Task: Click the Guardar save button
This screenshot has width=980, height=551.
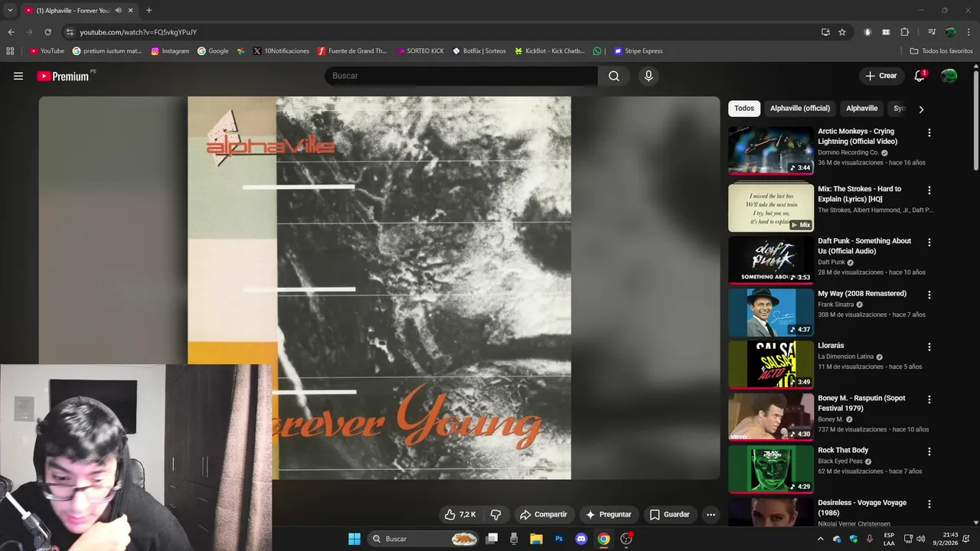Action: coord(670,514)
